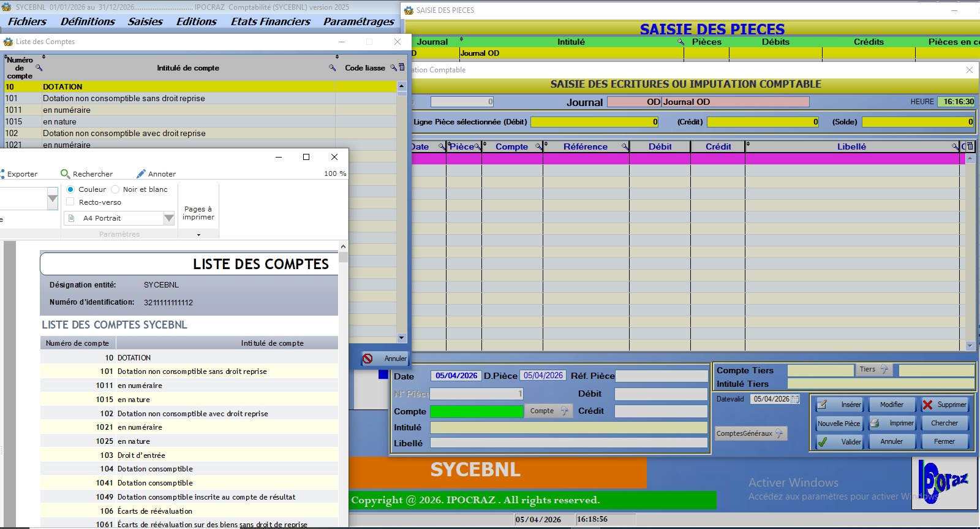Image resolution: width=980 pixels, height=529 pixels.
Task: Click the magnifier icon in the Référence column header
Action: (x=625, y=147)
